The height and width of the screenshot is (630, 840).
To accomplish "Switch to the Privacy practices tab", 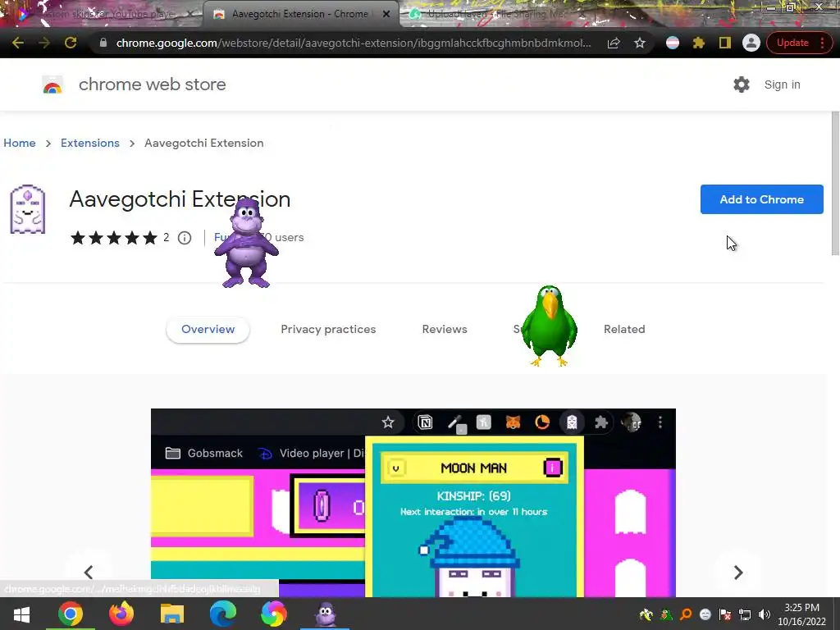I will point(328,330).
